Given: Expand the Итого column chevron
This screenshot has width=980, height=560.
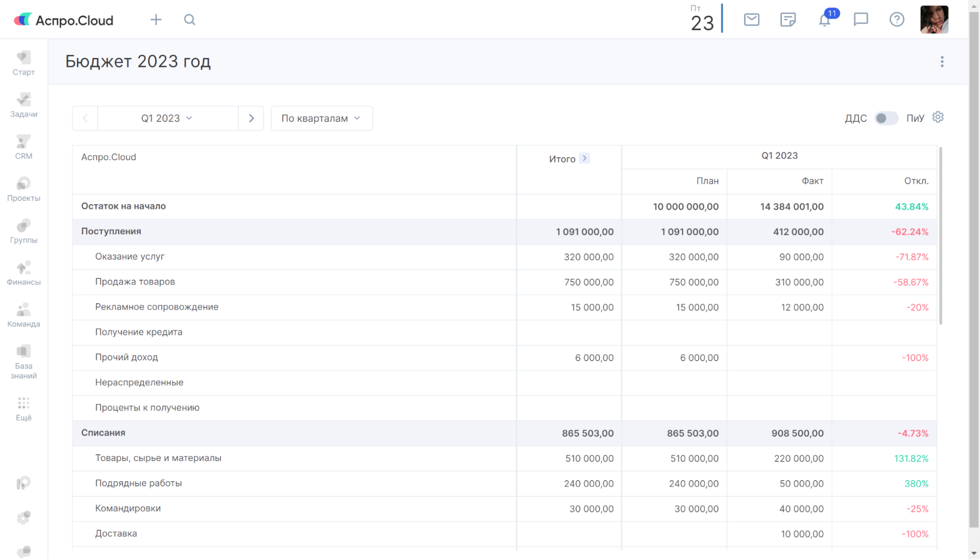Looking at the screenshot, I should pos(584,158).
